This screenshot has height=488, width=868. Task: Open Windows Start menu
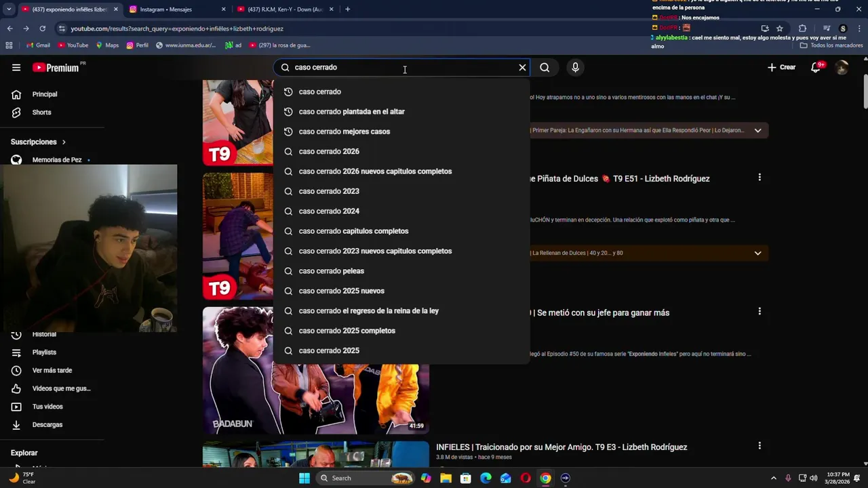[304, 478]
